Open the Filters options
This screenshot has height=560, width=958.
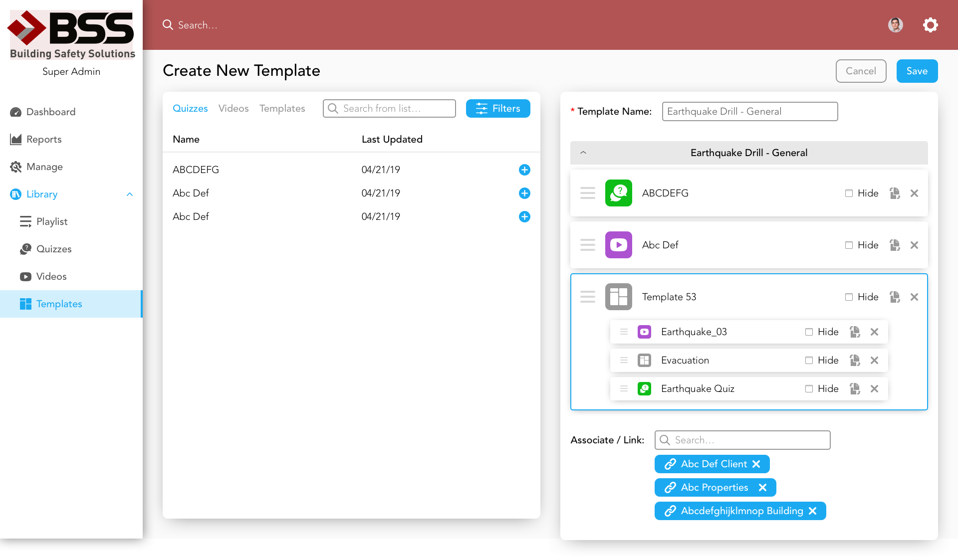pyautogui.click(x=498, y=108)
